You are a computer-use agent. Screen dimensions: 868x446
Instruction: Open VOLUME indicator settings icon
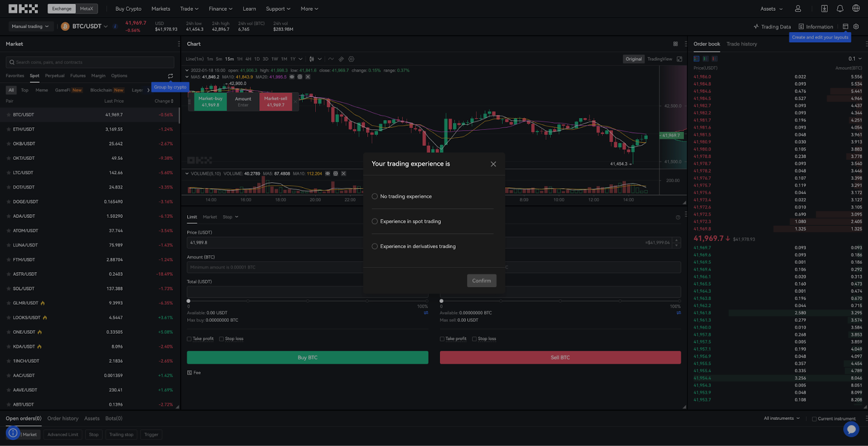(x=335, y=174)
